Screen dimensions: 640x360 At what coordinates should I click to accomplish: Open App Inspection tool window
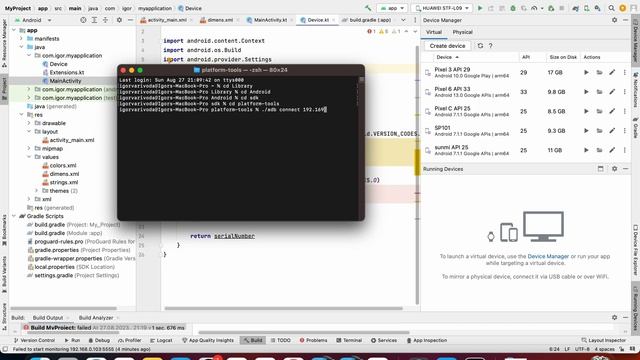click(427, 340)
